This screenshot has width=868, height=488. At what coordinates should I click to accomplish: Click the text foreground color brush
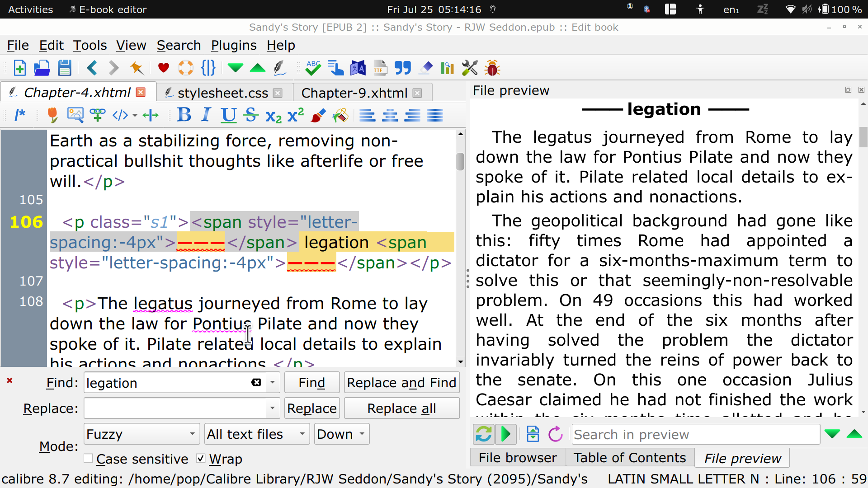[x=318, y=115]
